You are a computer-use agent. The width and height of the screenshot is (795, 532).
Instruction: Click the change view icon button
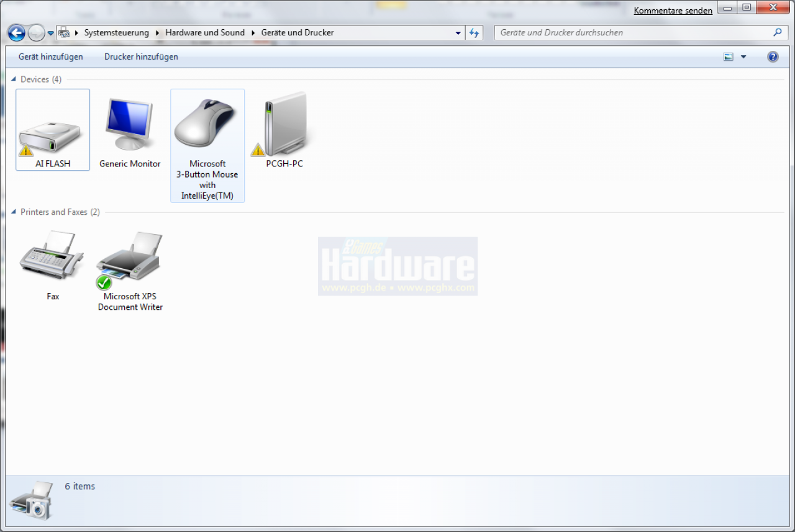click(729, 56)
